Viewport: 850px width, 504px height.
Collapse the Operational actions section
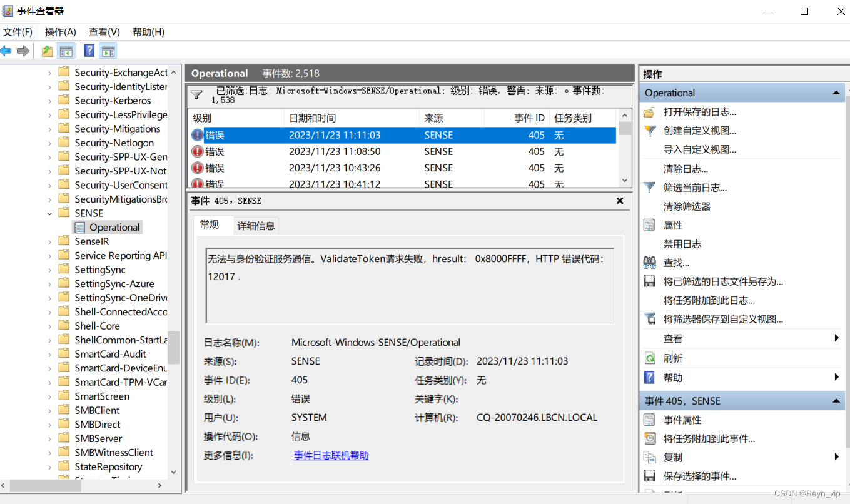point(836,93)
